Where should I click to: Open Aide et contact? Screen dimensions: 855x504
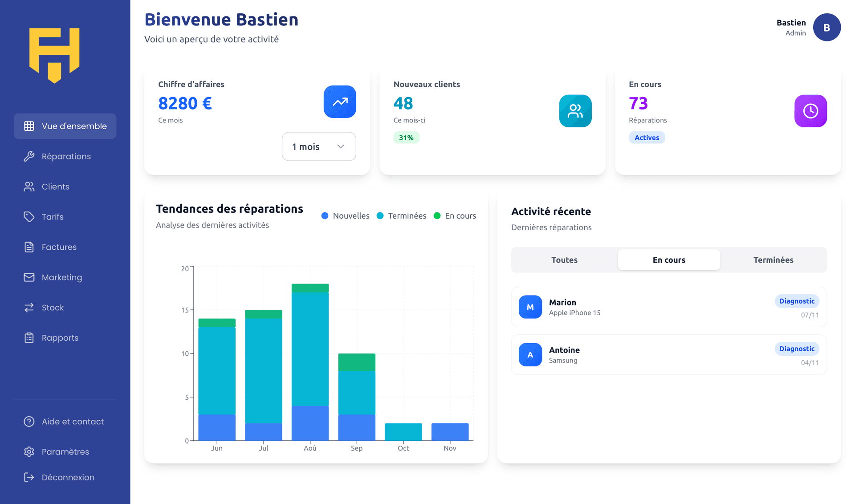(x=73, y=421)
